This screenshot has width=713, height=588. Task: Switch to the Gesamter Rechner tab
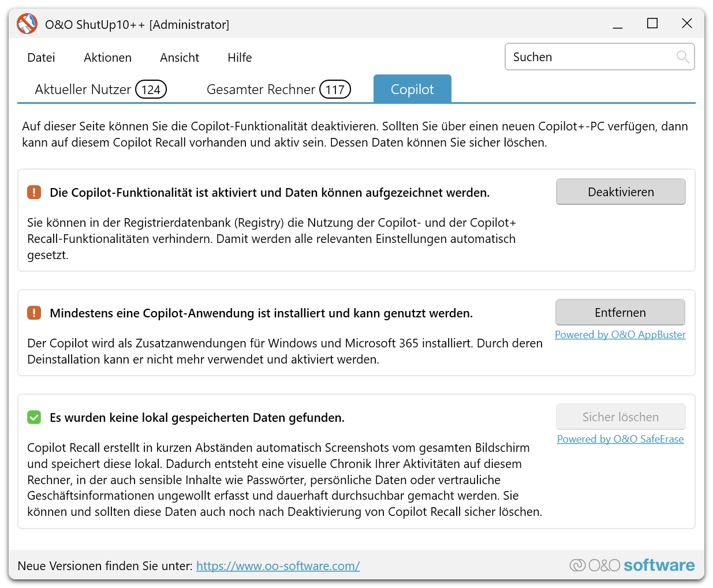[278, 89]
